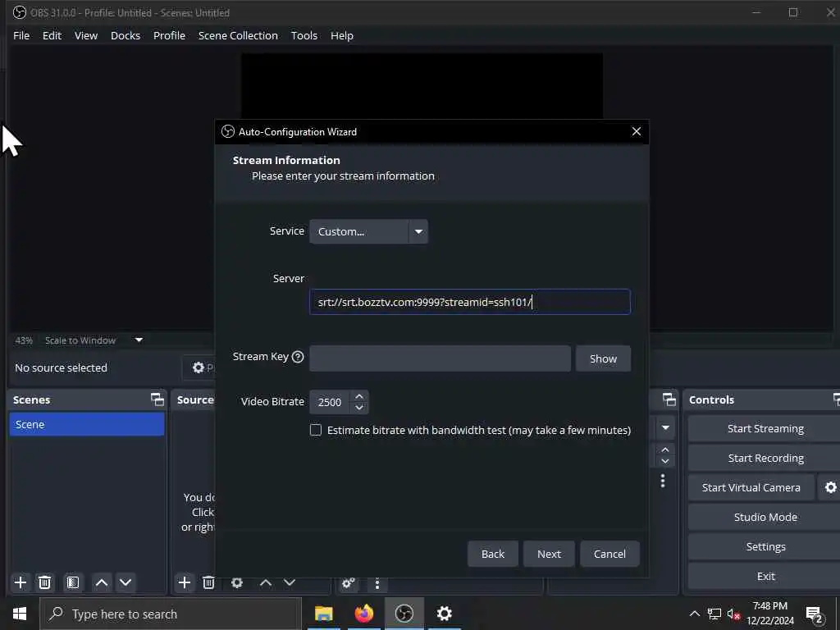Pop out the Scene Transitions dock icon
This screenshot has height=630, width=840.
pyautogui.click(x=669, y=399)
